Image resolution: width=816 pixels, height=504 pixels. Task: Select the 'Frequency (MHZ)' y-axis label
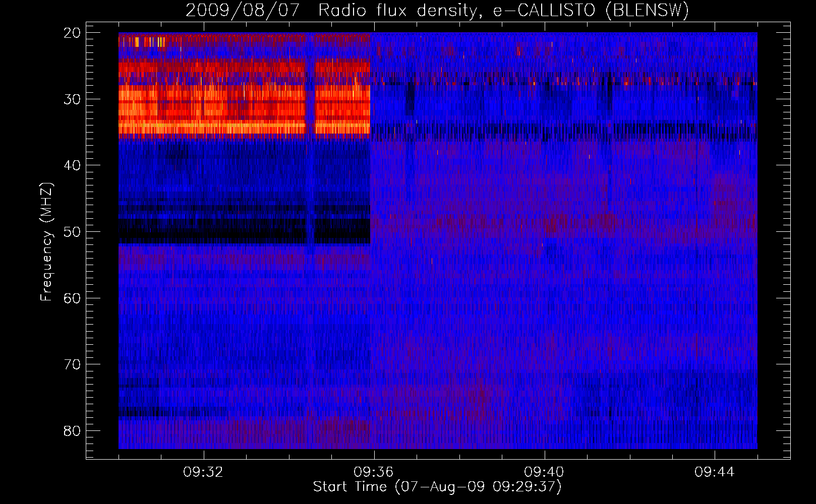[x=46, y=242]
